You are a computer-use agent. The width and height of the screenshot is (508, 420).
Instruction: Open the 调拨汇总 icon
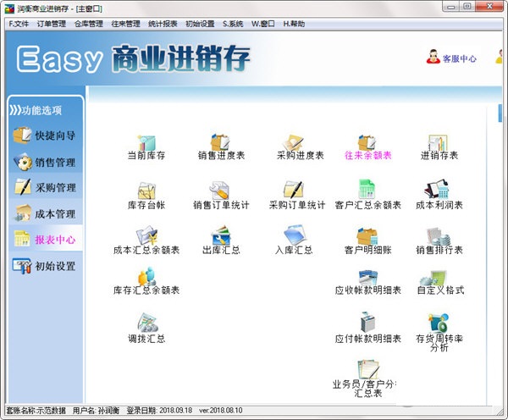point(146,328)
